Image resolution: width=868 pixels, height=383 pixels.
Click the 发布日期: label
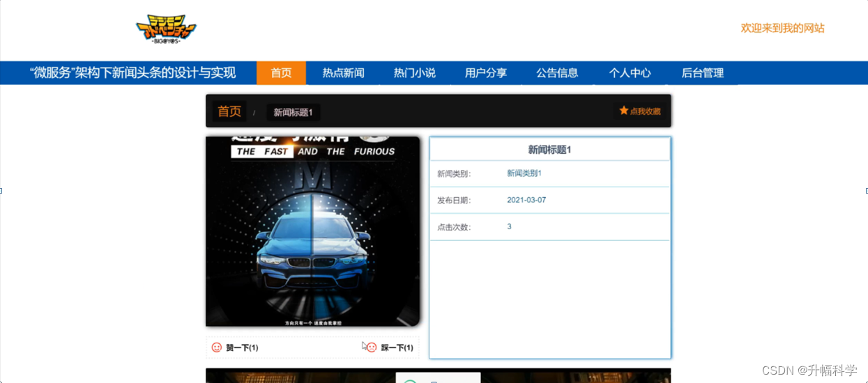pos(454,201)
